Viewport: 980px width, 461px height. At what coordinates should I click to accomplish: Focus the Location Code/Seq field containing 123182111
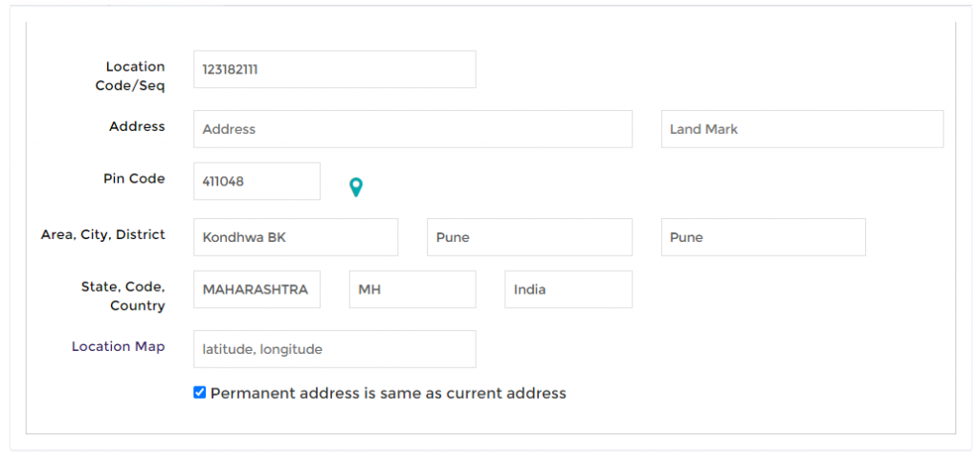coord(334,69)
